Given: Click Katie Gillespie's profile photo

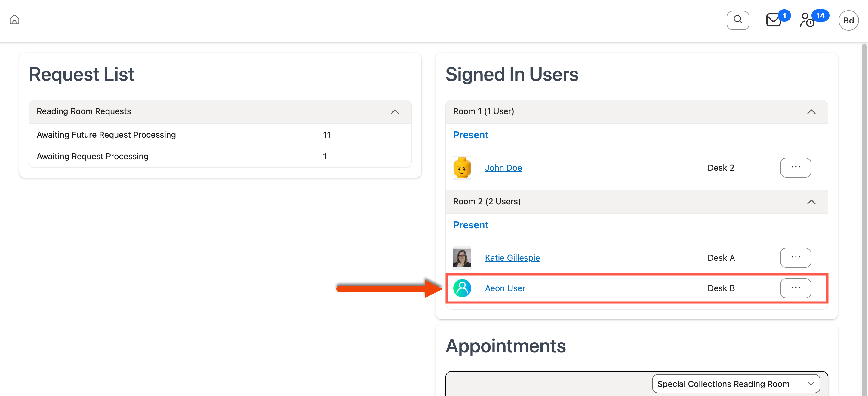Looking at the screenshot, I should pyautogui.click(x=462, y=257).
